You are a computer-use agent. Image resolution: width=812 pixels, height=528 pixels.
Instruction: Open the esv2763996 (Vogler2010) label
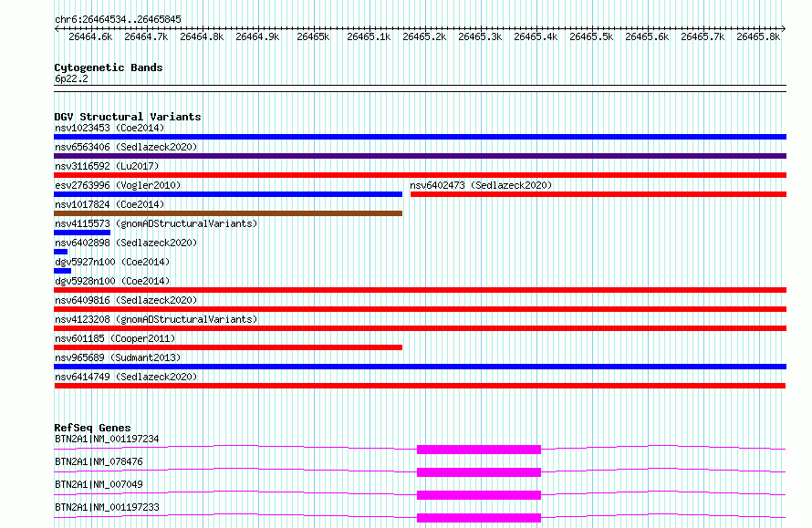click(118, 185)
